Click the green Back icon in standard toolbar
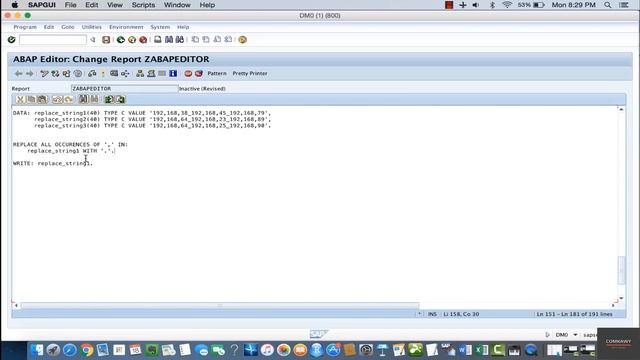Screen dimensions: 640x360 [120, 40]
